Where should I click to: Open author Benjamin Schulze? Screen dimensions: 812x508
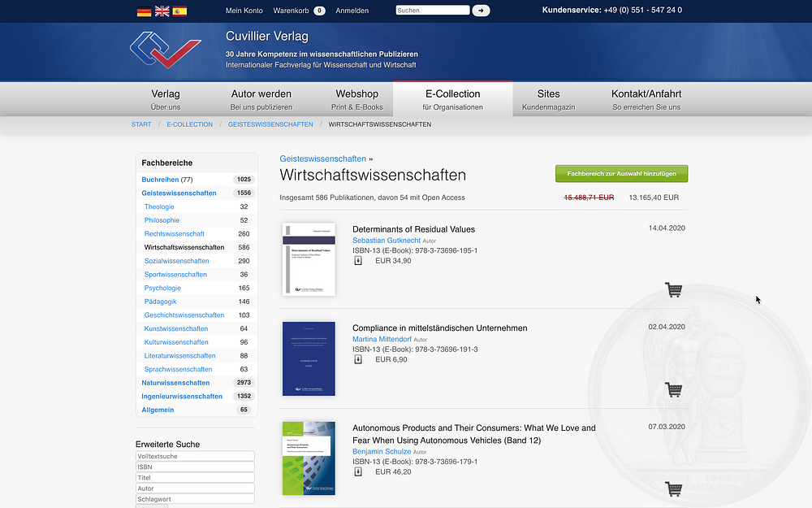(382, 451)
